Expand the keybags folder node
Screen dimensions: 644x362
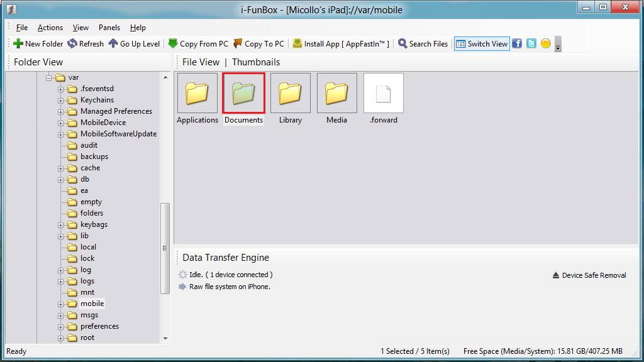61,225
